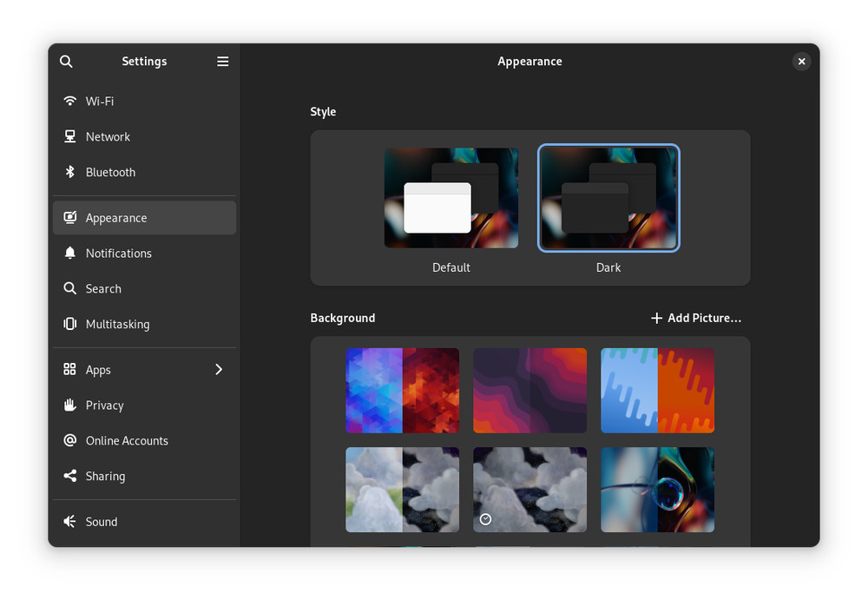Click the Notifications bell icon
The height and width of the screenshot is (600, 868).
[x=70, y=254]
